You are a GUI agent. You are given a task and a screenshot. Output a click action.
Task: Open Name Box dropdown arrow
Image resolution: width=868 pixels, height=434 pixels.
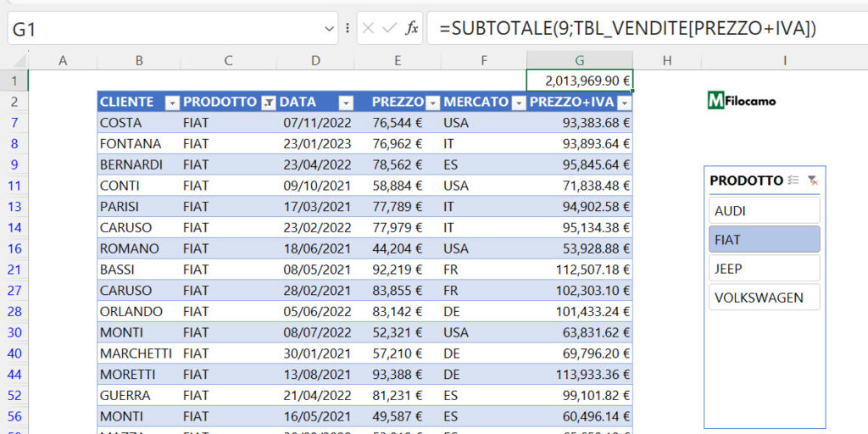click(330, 28)
